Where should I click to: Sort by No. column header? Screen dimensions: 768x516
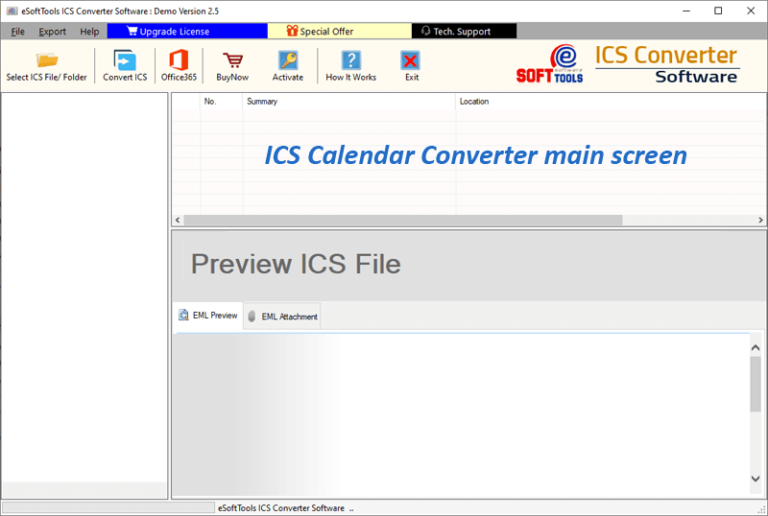click(x=221, y=101)
